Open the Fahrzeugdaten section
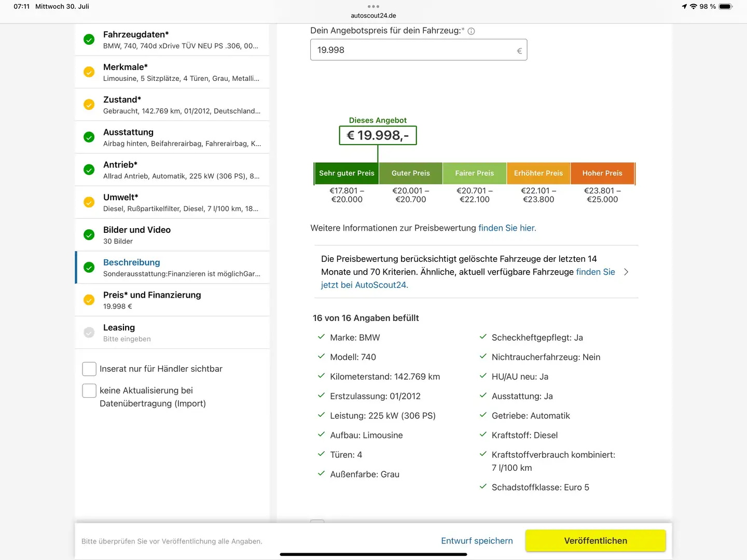747x560 pixels. pos(173,39)
